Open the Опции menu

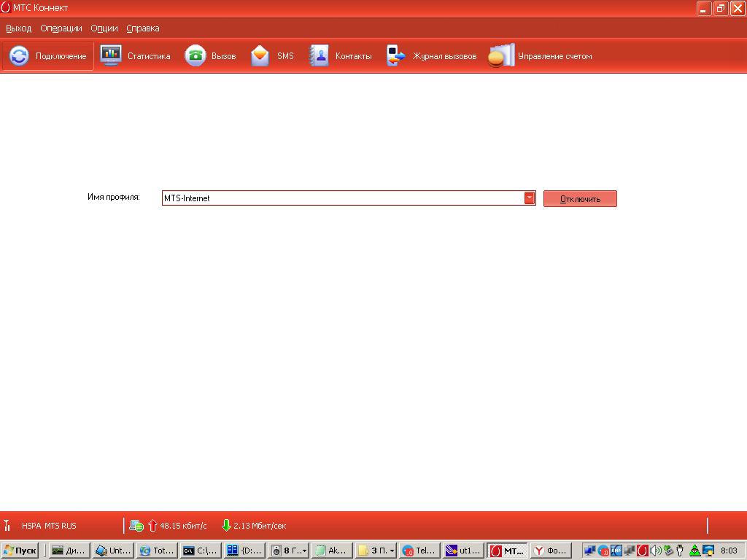point(104,28)
